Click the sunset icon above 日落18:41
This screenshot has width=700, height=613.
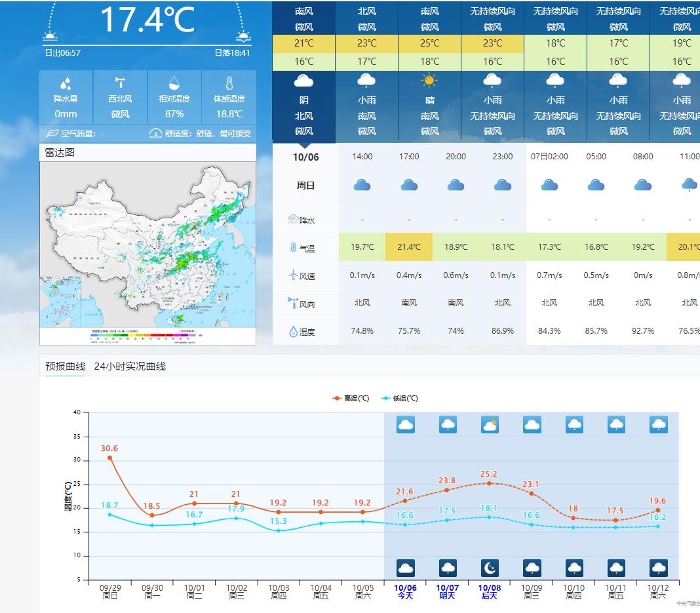(243, 37)
